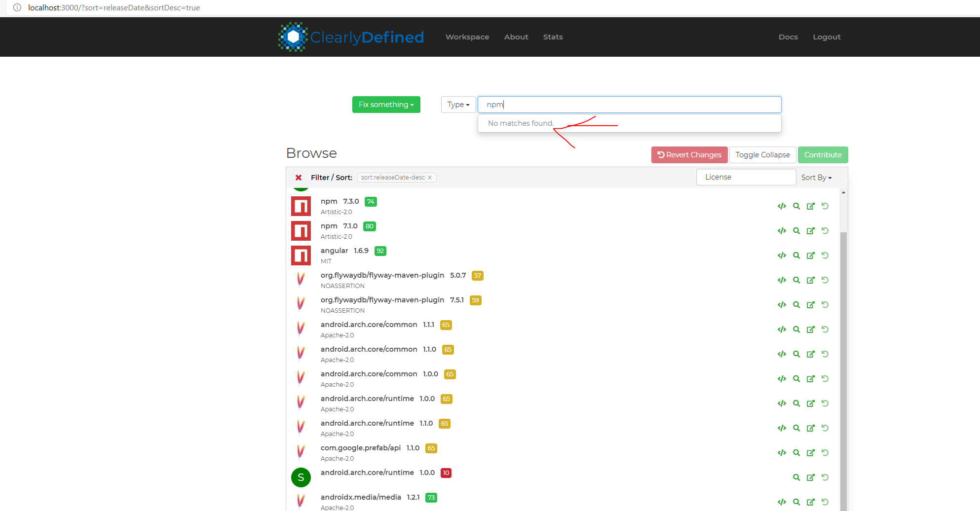Open androidx.media/media 1.2.1 entry

[361, 497]
